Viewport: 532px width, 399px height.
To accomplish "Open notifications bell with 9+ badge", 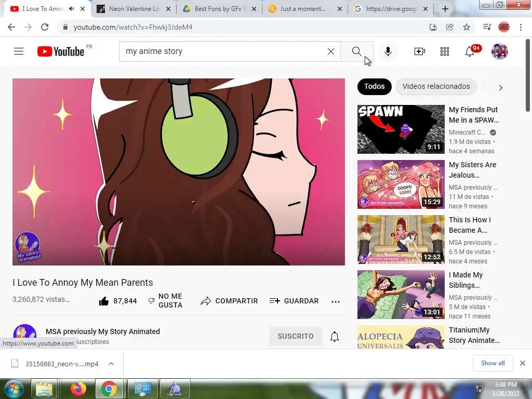I will pos(470,51).
